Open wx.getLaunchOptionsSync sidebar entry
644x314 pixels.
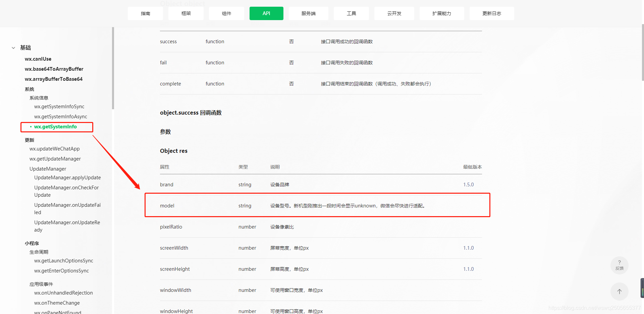coord(64,261)
